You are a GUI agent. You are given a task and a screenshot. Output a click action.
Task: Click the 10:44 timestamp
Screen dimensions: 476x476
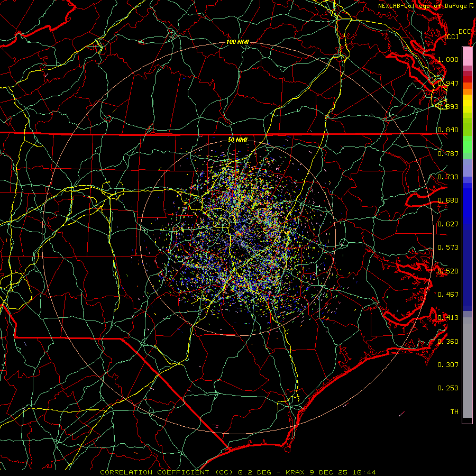(364, 472)
